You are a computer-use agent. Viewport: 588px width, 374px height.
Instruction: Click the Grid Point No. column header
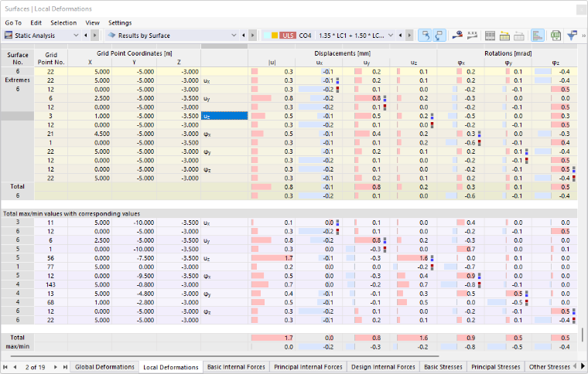[x=51, y=59]
